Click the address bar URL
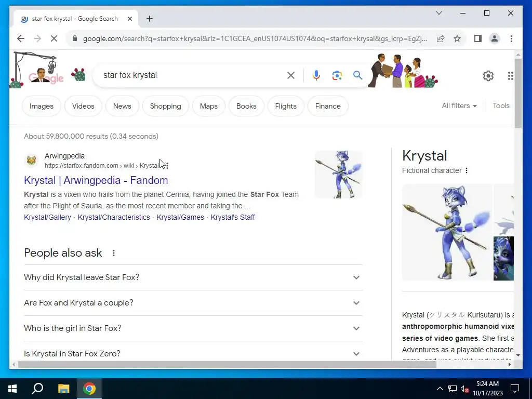Image resolution: width=532 pixels, height=399 pixels. pos(255,38)
